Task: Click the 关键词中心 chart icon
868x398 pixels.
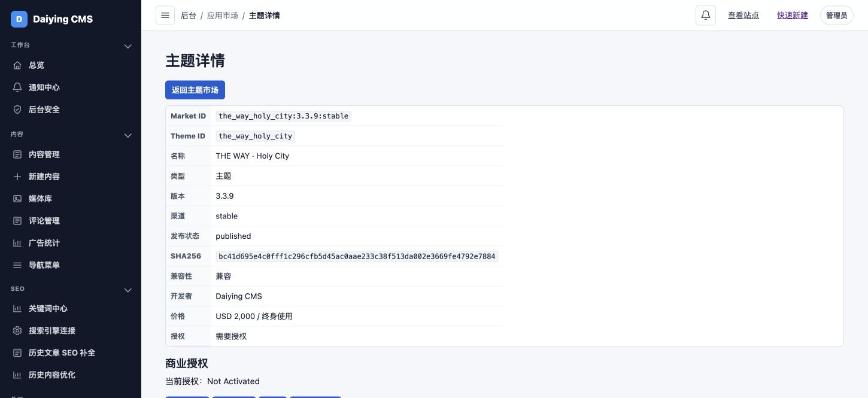Action: pyautogui.click(x=17, y=309)
